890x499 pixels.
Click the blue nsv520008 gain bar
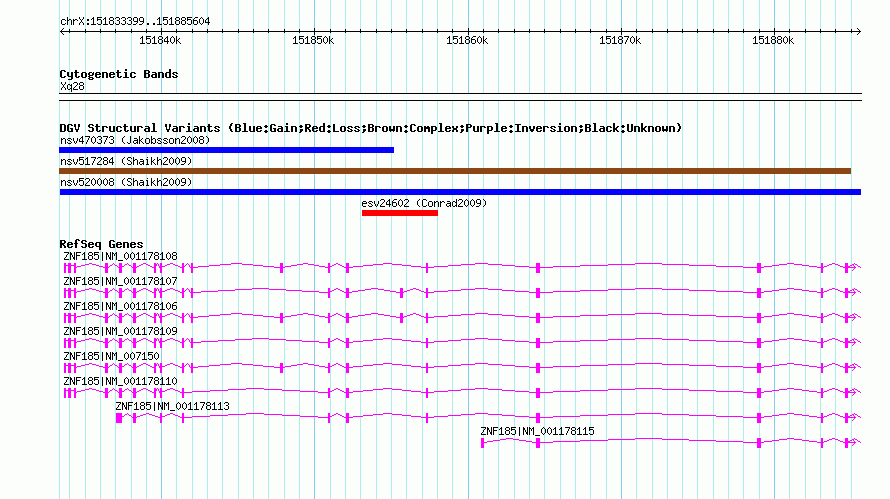tap(460, 192)
